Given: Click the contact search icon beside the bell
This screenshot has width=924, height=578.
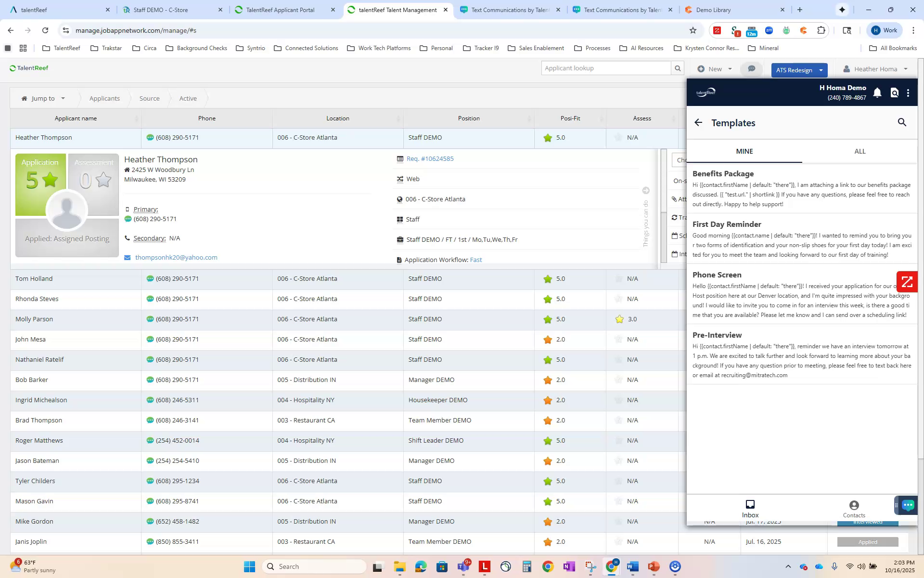Looking at the screenshot, I should point(894,92).
